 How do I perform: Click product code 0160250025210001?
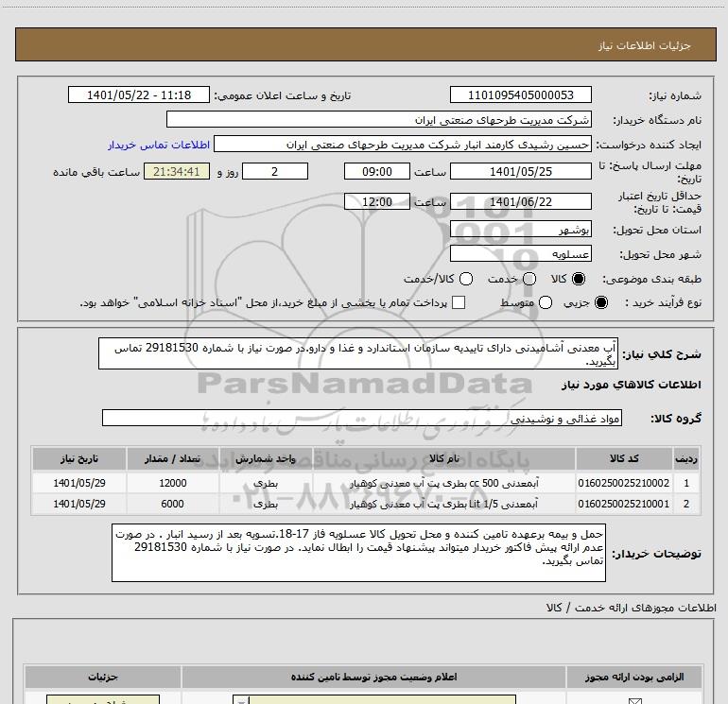624,504
